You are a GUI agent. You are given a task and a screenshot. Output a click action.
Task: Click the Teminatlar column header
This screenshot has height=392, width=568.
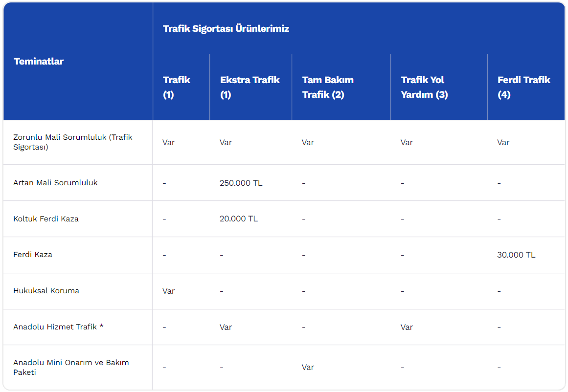tap(39, 61)
